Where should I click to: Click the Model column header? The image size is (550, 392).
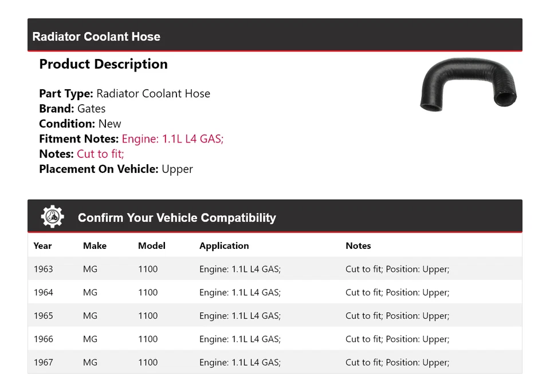(x=151, y=246)
